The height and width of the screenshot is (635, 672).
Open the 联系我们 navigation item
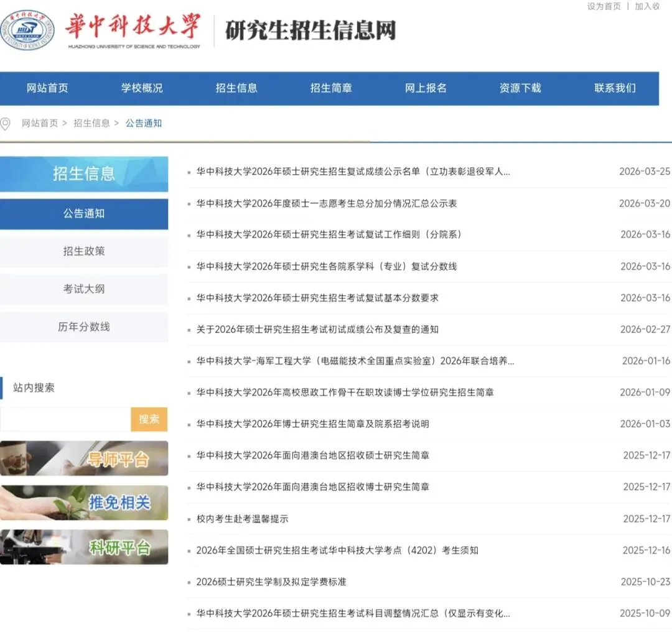pyautogui.click(x=615, y=88)
